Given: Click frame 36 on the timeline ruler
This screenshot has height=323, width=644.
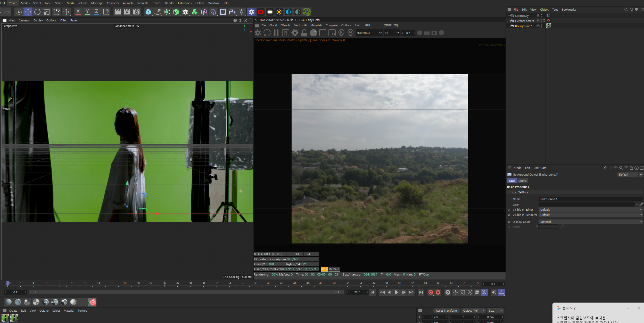Looking at the screenshot, I should click(242, 283).
